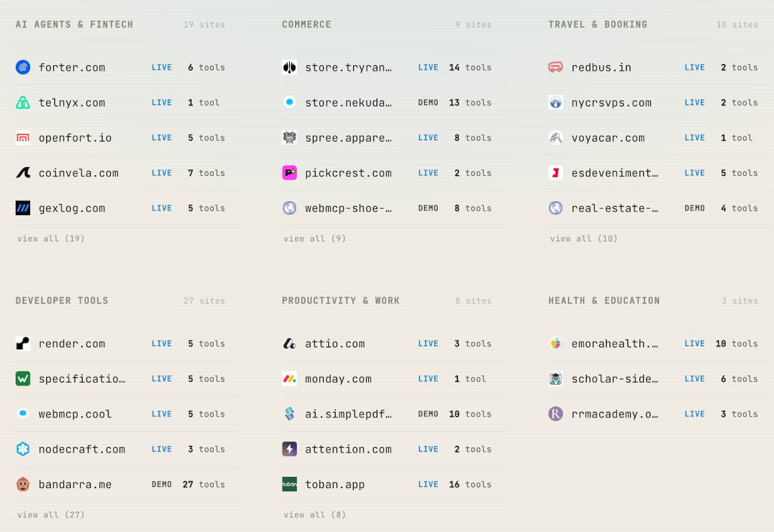Click the PRODUCTIVITY & WORK heading
774x532 pixels.
341,300
